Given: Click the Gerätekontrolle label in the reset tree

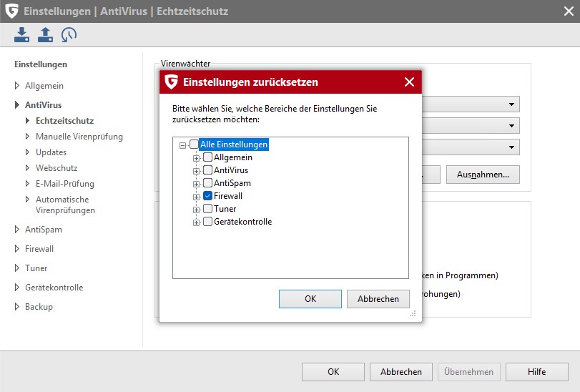Looking at the screenshot, I should [x=242, y=222].
